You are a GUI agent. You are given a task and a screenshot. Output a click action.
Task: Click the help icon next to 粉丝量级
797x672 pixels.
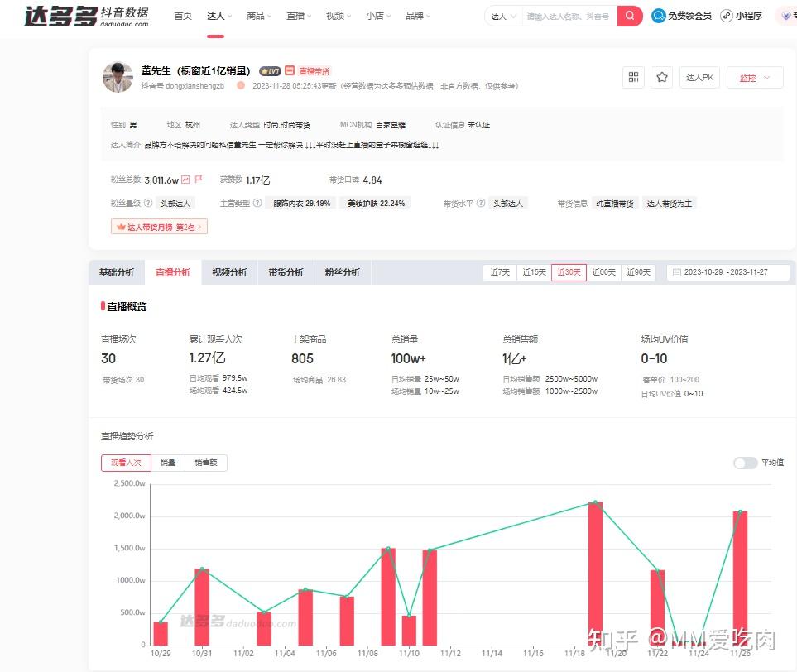148,203
